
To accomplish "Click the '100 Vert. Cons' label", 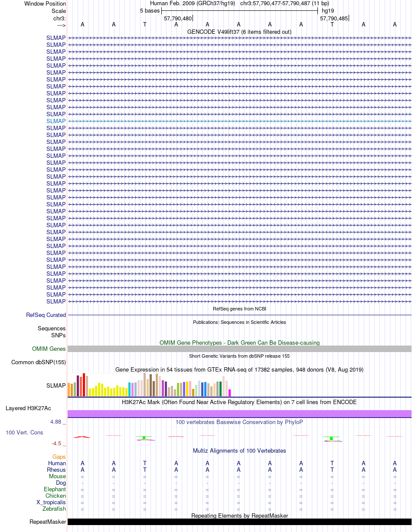I will [24, 432].
